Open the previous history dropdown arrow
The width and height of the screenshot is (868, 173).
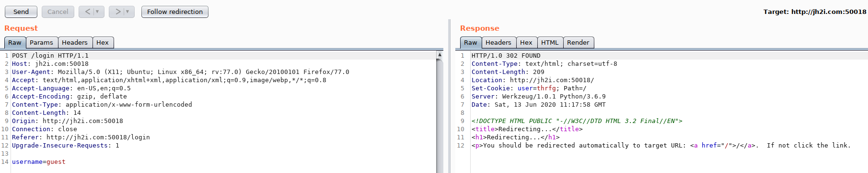coord(97,12)
